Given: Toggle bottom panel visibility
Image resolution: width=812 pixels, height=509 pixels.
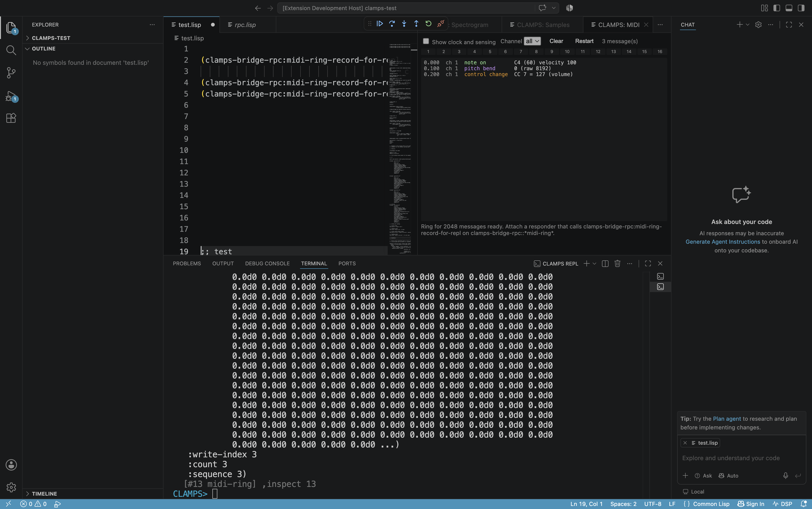Looking at the screenshot, I should tap(789, 8).
